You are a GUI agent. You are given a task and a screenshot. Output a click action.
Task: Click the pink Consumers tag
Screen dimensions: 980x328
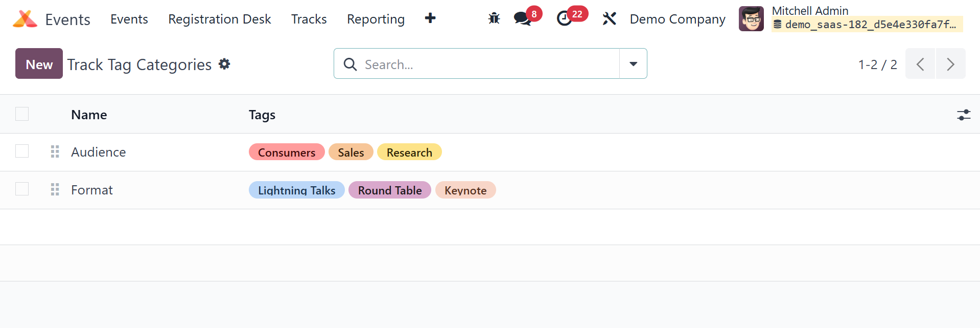pos(286,152)
